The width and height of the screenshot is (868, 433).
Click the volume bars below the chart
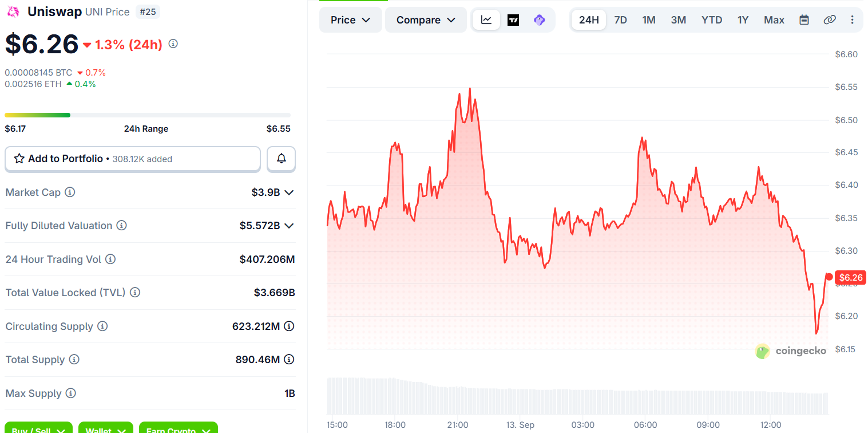[x=577, y=395]
